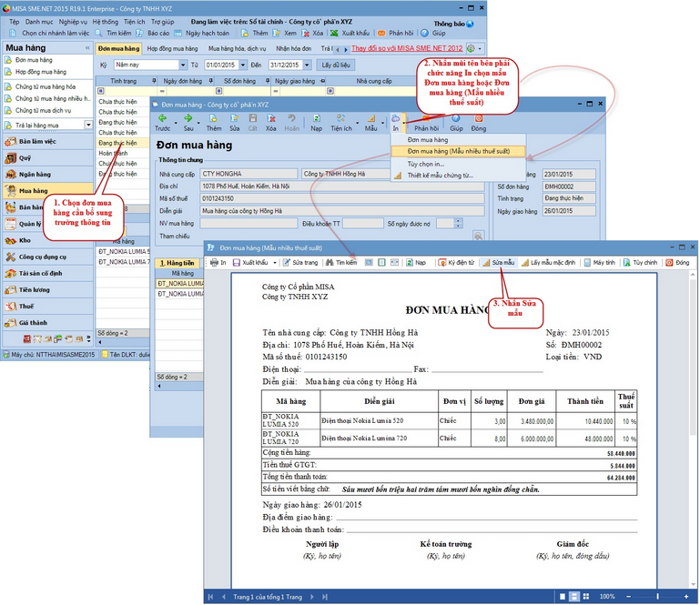Click Tìm kiếm in the main toolbar

[x=113, y=33]
